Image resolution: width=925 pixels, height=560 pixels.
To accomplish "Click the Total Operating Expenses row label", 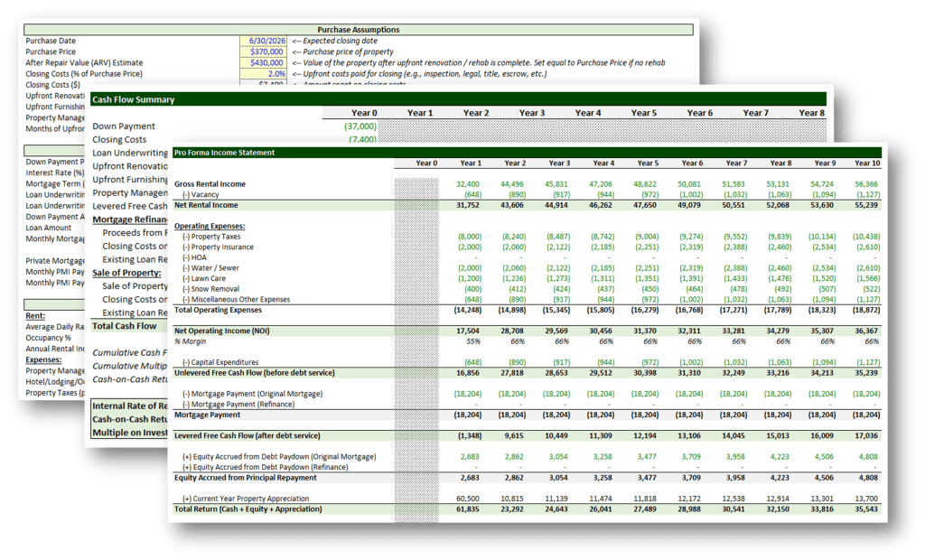I will pyautogui.click(x=217, y=310).
